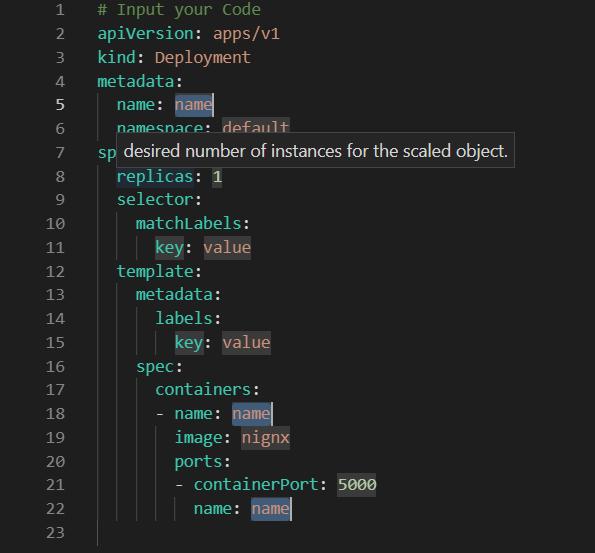This screenshot has height=553, width=595.
Task: Click the highlighted 'name' value on line 22
Action: 271,509
